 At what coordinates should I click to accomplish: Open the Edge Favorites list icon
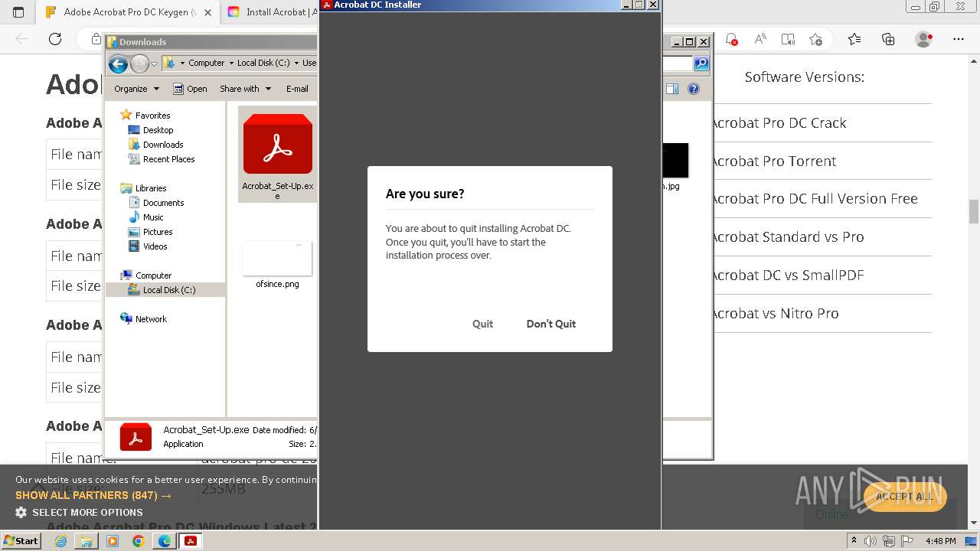pos(854,39)
